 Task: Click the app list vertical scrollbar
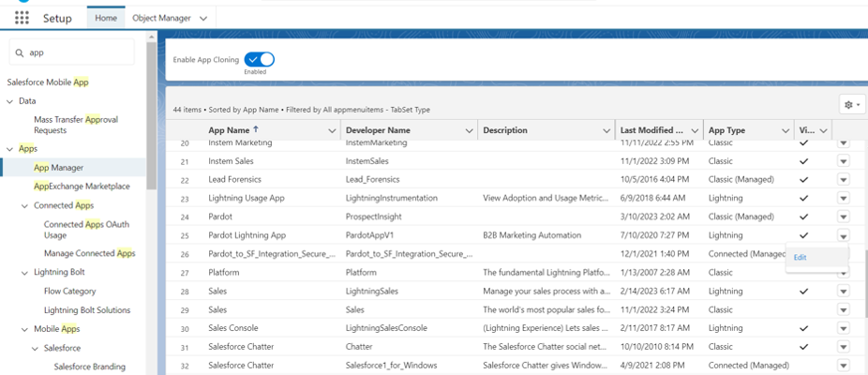click(865, 285)
